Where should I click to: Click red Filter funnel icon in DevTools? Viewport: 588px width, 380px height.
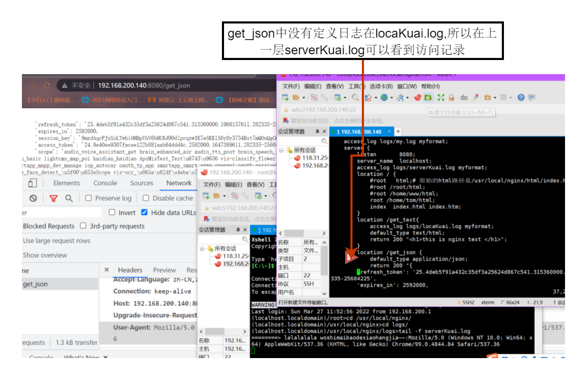[x=54, y=198]
